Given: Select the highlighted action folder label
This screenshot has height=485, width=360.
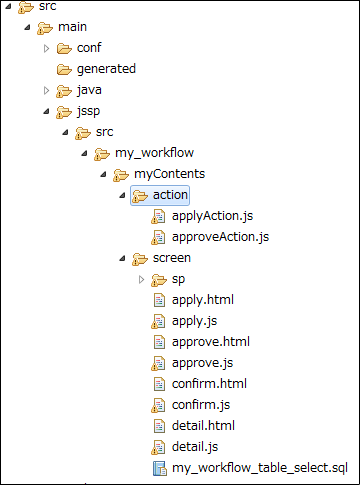Looking at the screenshot, I should tap(170, 195).
